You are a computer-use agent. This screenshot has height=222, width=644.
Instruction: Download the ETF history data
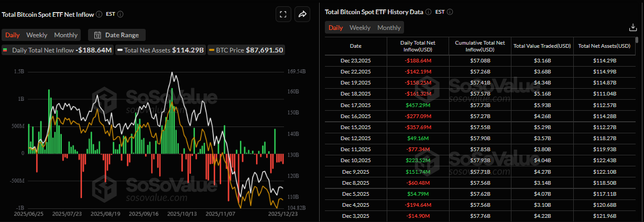point(632,28)
